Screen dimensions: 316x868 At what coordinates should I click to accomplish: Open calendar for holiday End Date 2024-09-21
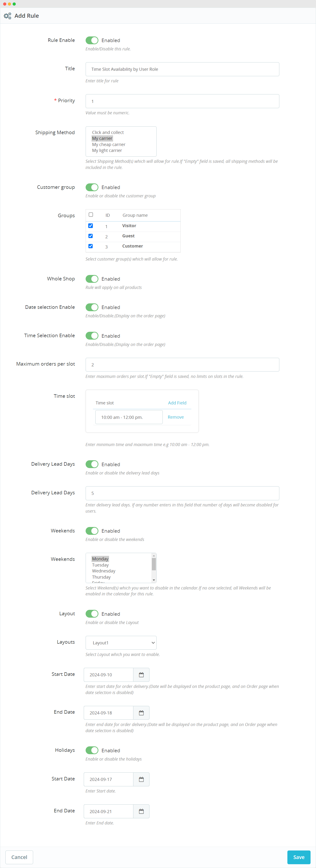(x=141, y=811)
